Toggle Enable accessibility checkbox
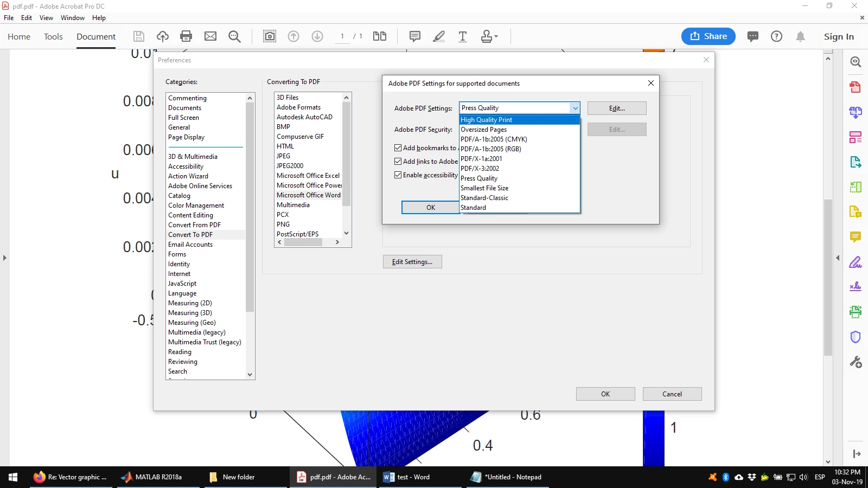 [x=398, y=175]
